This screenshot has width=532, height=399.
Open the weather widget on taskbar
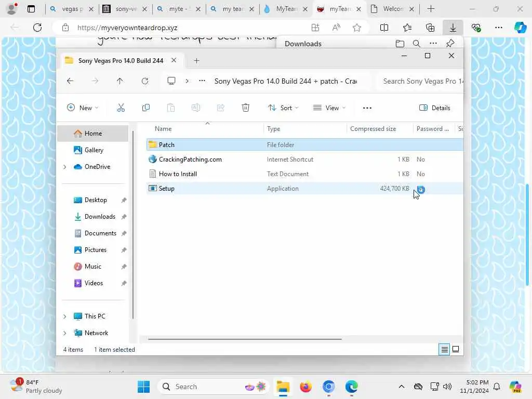35,387
